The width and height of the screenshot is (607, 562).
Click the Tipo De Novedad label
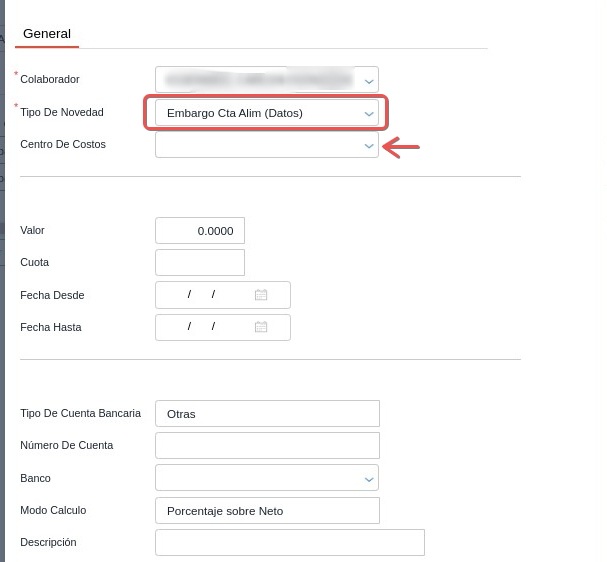point(62,112)
